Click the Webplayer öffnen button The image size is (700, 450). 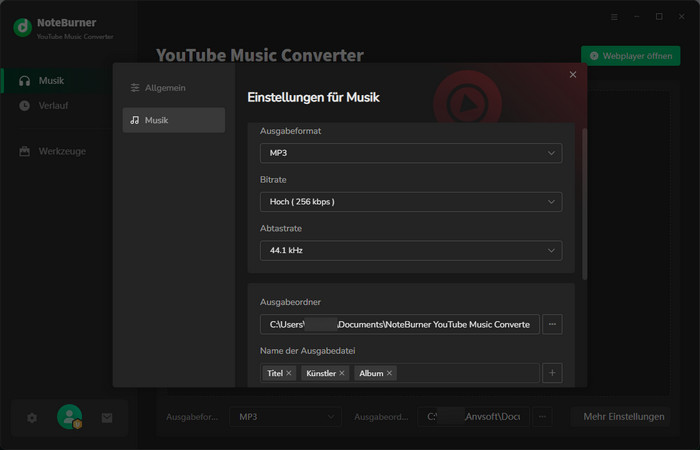pos(630,56)
